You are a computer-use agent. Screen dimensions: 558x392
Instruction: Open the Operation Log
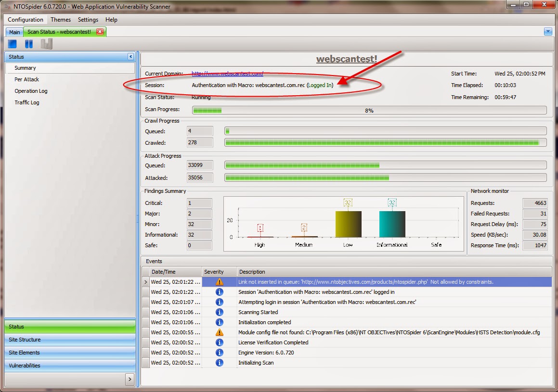31,91
